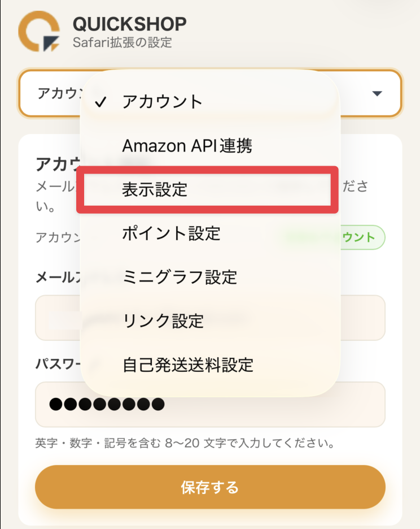The width and height of the screenshot is (420, 529).
Task: Click the Safari拡張の設定 subtitle
Action: (122, 42)
